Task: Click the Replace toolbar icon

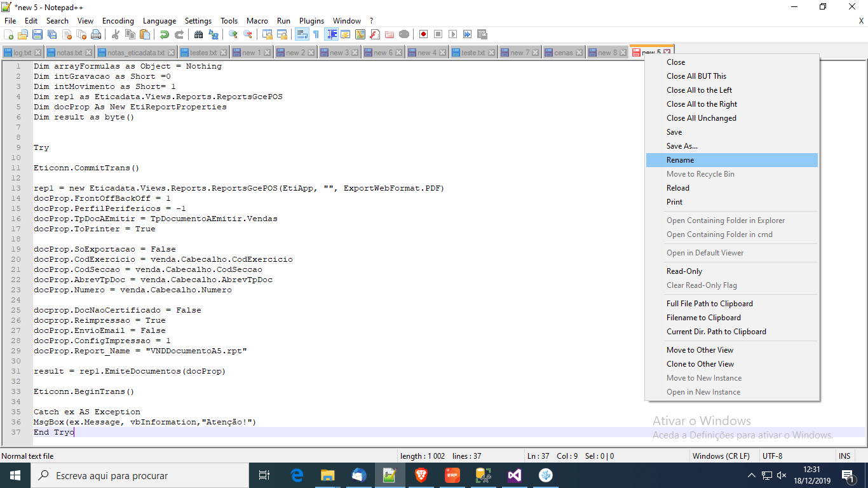Action: click(x=214, y=34)
